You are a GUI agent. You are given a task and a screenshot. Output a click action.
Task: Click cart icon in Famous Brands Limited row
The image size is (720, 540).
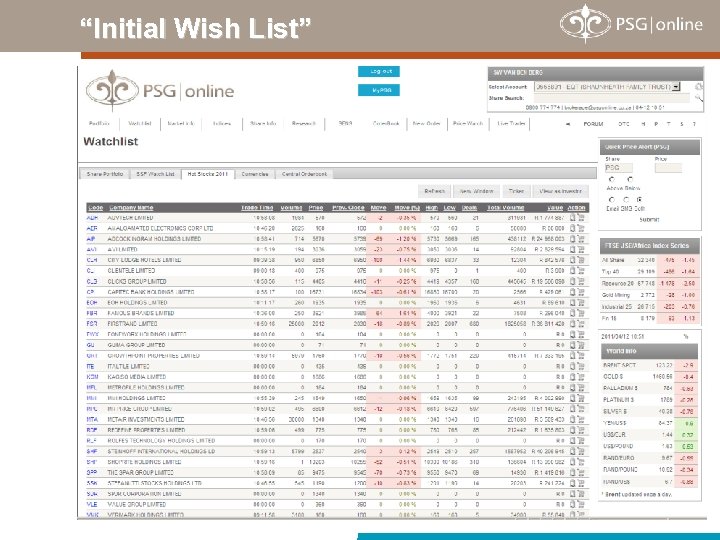tap(581, 313)
